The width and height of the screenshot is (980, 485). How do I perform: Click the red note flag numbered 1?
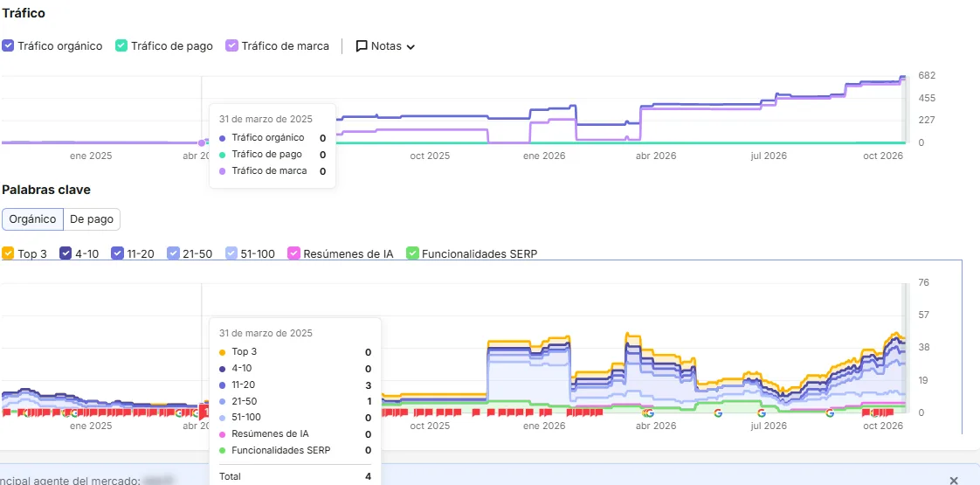pos(204,412)
